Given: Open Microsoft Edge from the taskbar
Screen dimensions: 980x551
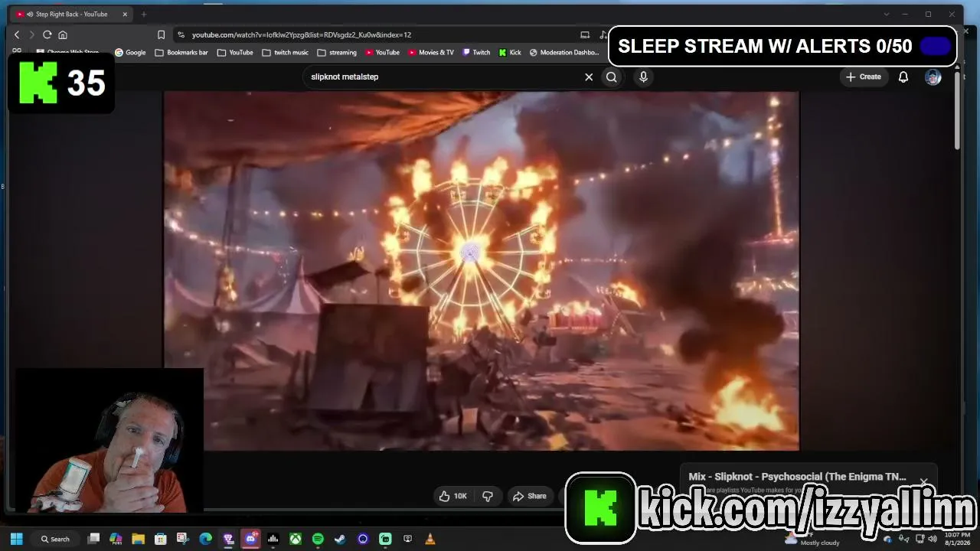Looking at the screenshot, I should click(205, 539).
